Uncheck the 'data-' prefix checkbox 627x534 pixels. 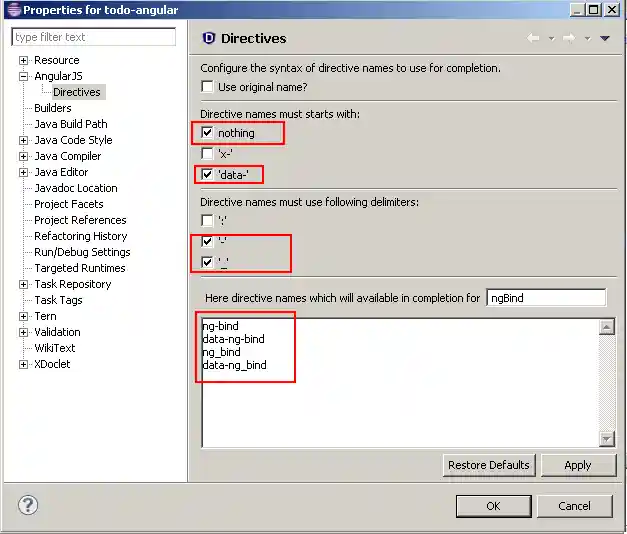207,174
